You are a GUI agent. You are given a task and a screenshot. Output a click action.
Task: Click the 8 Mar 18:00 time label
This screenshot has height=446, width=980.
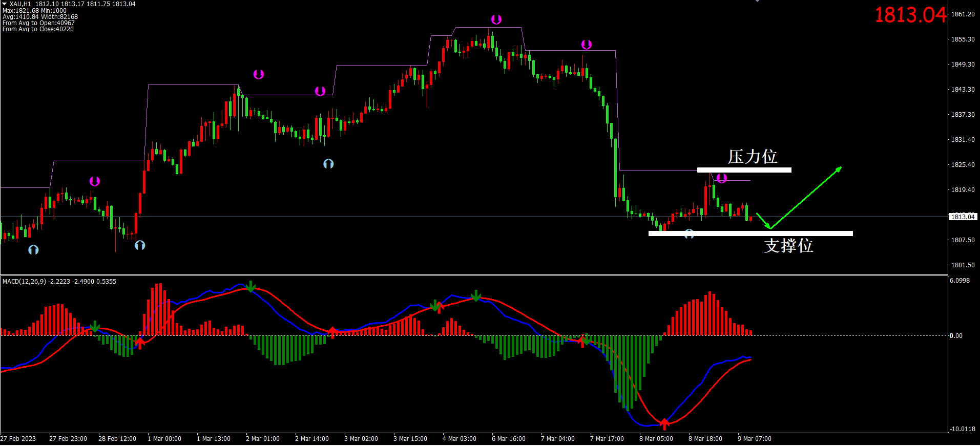(x=705, y=439)
